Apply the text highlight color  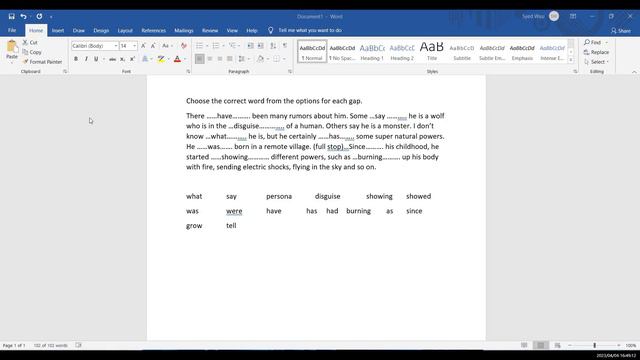[161, 59]
